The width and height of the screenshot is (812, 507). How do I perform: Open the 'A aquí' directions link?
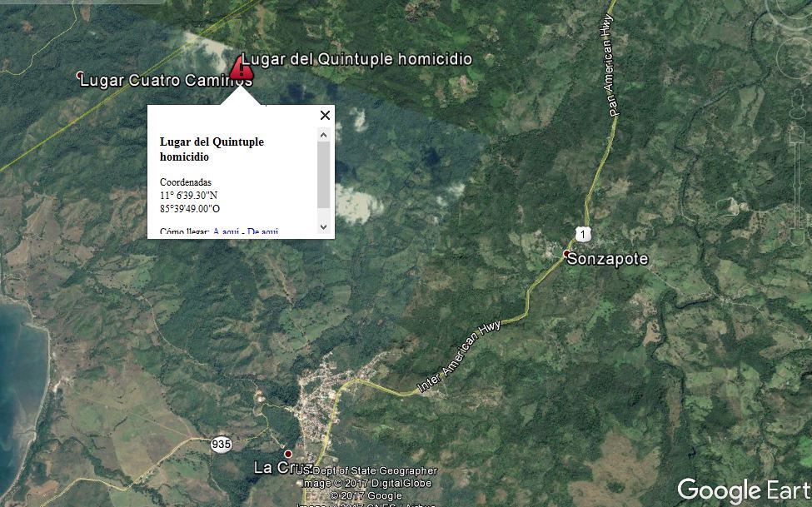[x=226, y=231]
